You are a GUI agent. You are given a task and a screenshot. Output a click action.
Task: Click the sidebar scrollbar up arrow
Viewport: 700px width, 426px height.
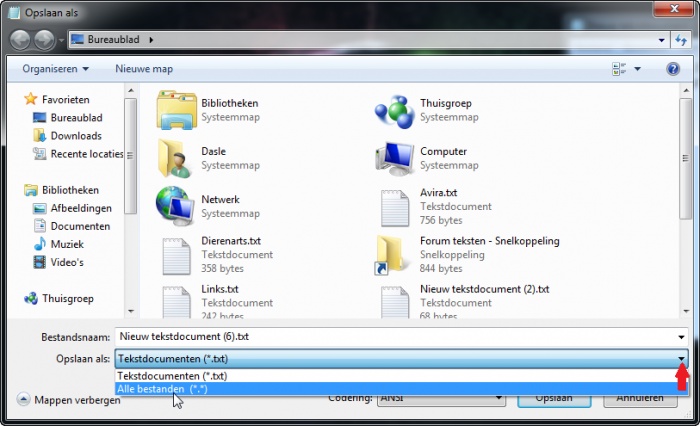tap(131, 91)
